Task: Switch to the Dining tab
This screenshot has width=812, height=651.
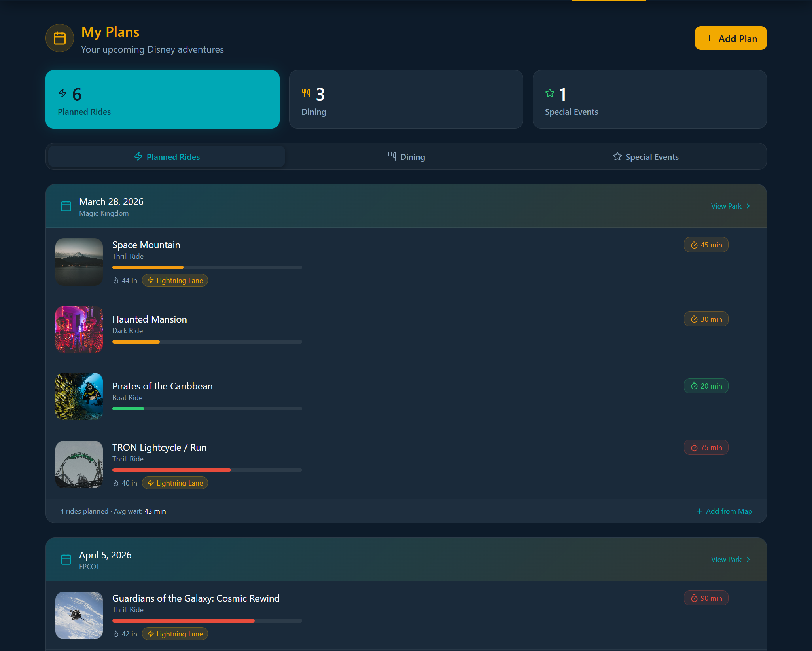Action: (406, 156)
